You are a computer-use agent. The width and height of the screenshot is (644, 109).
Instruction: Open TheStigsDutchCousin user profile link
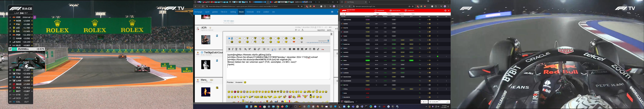tap(213, 52)
